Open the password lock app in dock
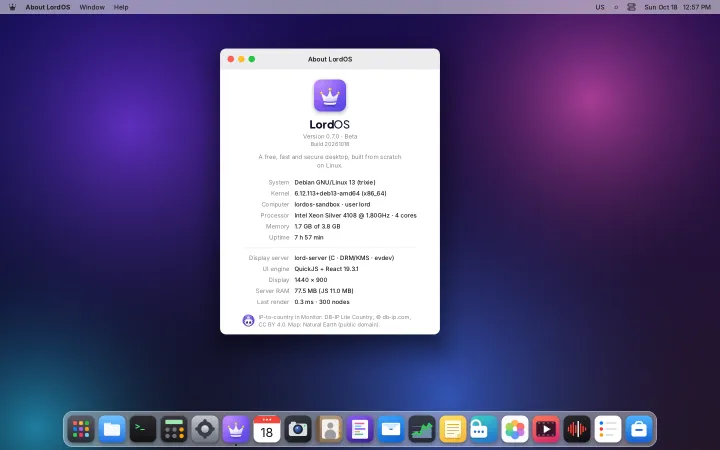The image size is (720, 450). pyautogui.click(x=484, y=429)
